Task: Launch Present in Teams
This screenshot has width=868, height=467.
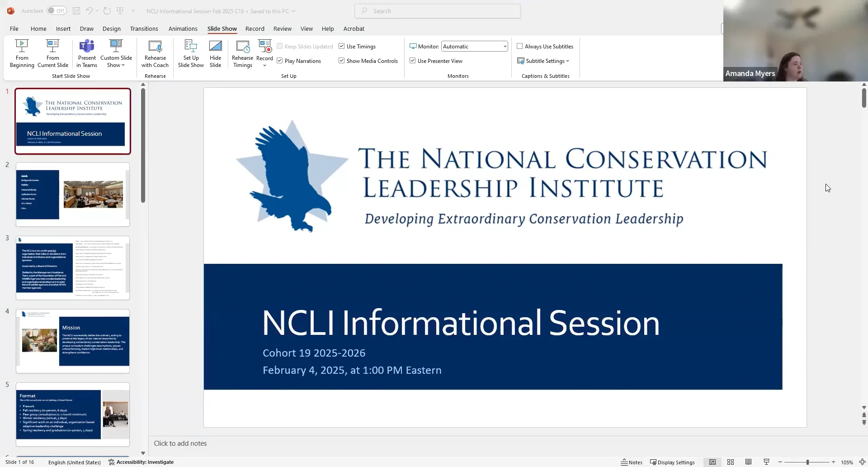Action: click(87, 53)
